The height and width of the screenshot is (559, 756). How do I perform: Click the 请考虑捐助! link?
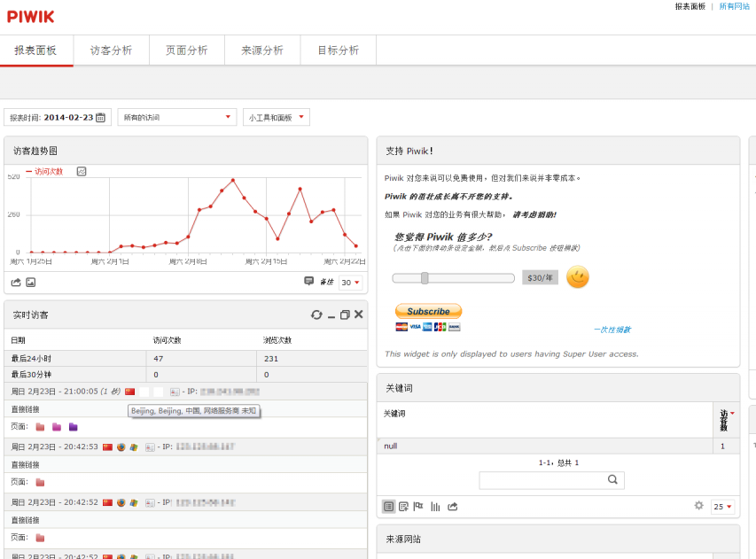pos(534,215)
